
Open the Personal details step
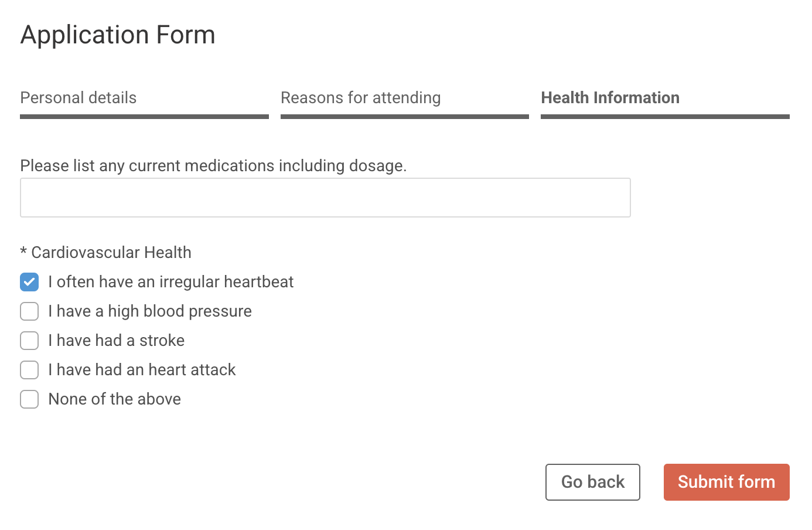pyautogui.click(x=79, y=98)
